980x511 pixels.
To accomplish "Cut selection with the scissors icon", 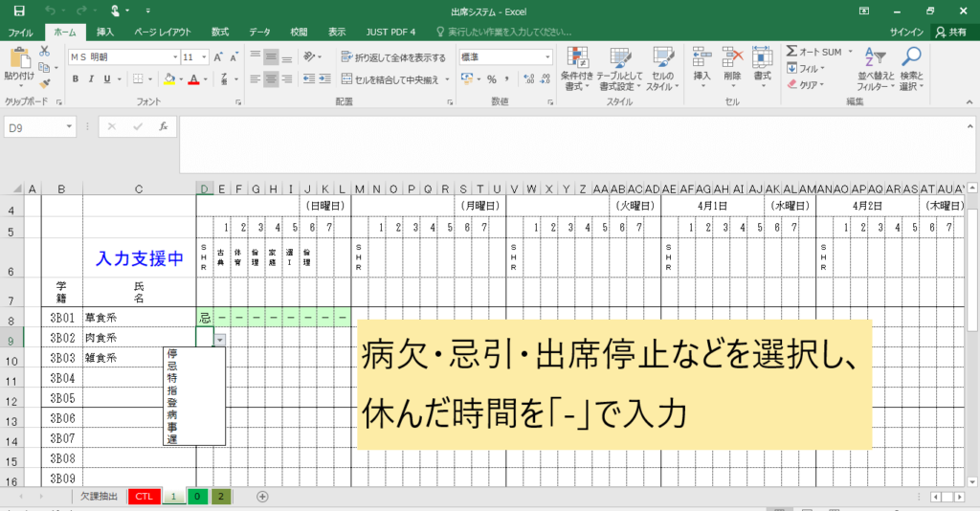I will (x=44, y=52).
